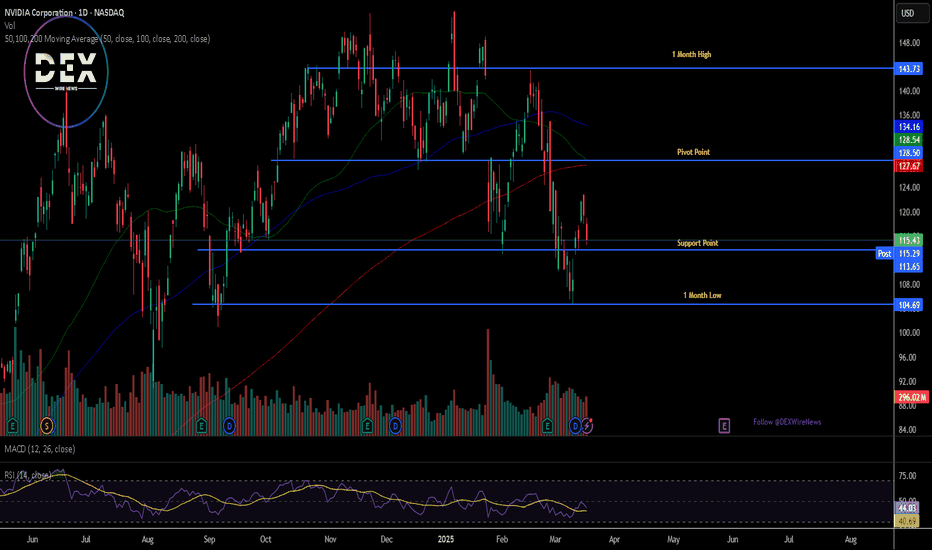
Task: Click the dividend D marker in March
Action: point(575,426)
